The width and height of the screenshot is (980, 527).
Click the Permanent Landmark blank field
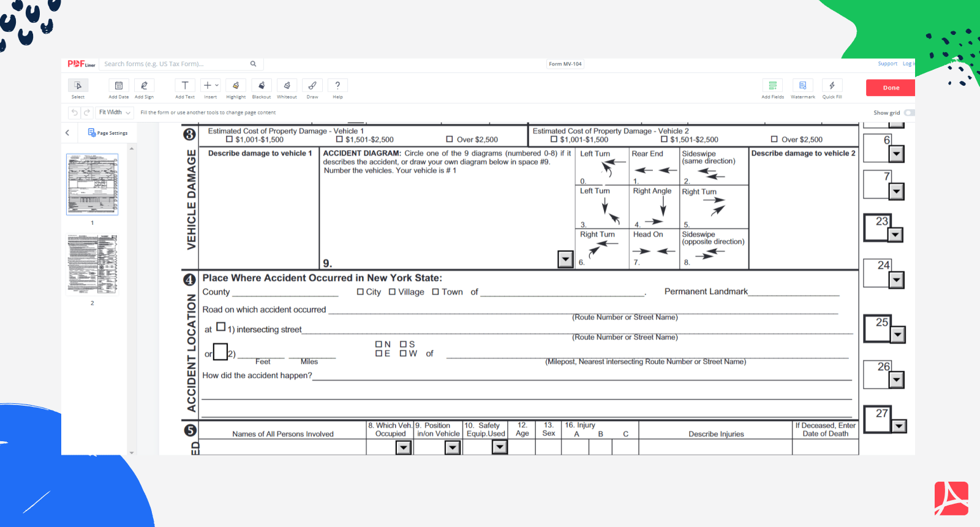(794, 292)
